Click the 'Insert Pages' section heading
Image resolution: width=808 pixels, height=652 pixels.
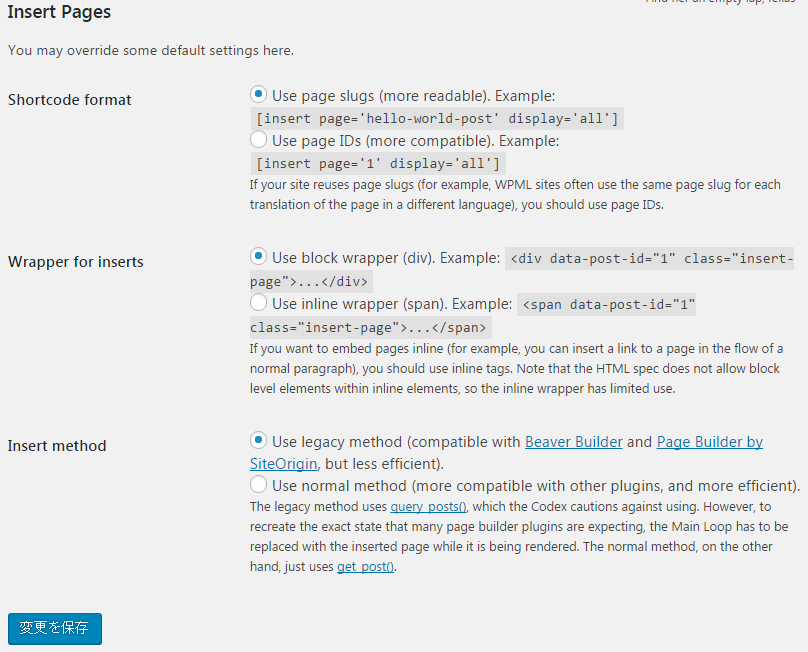click(x=59, y=13)
